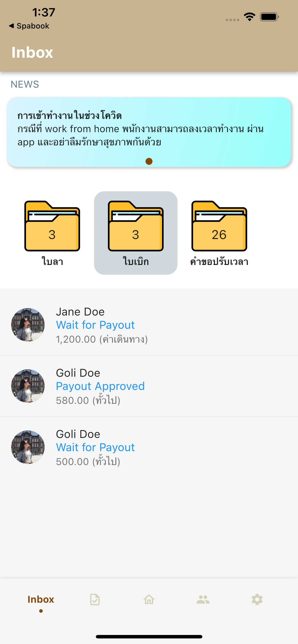This screenshot has height=644, width=298.
Task: Tap the battery status icon
Action: pyautogui.click(x=269, y=17)
